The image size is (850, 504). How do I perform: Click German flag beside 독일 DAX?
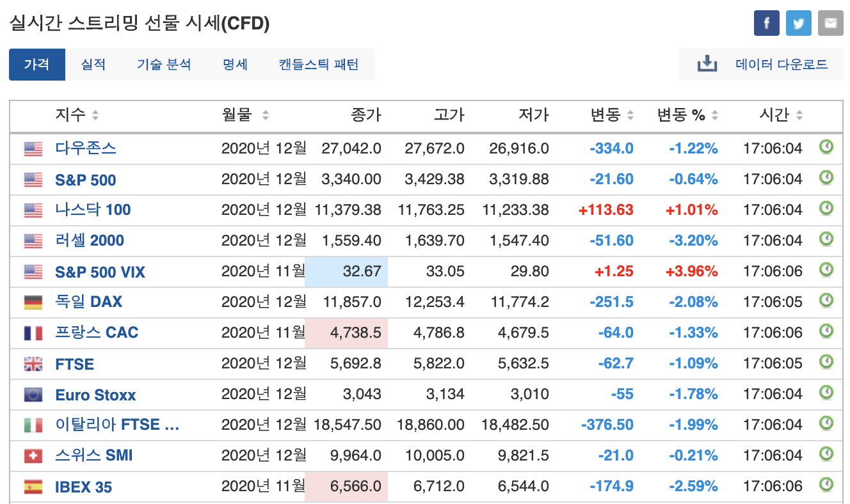[x=33, y=303]
